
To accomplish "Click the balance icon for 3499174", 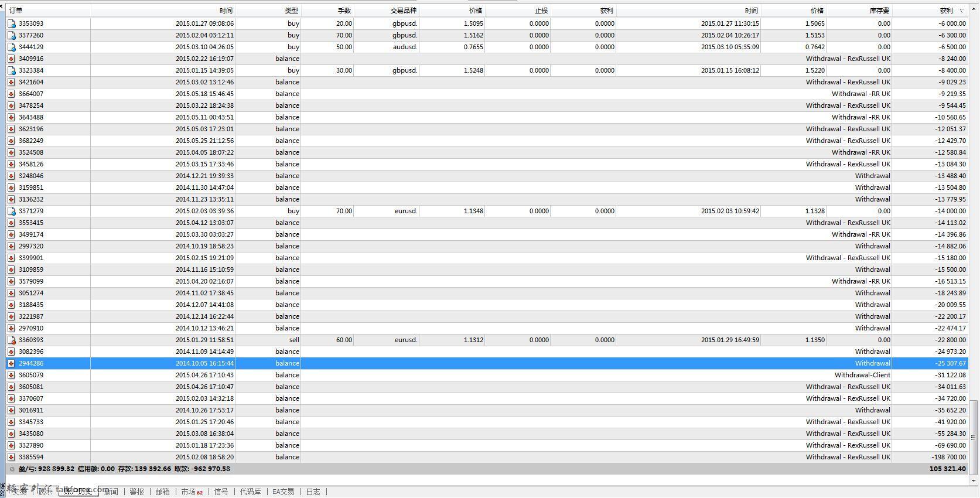I will point(11,234).
